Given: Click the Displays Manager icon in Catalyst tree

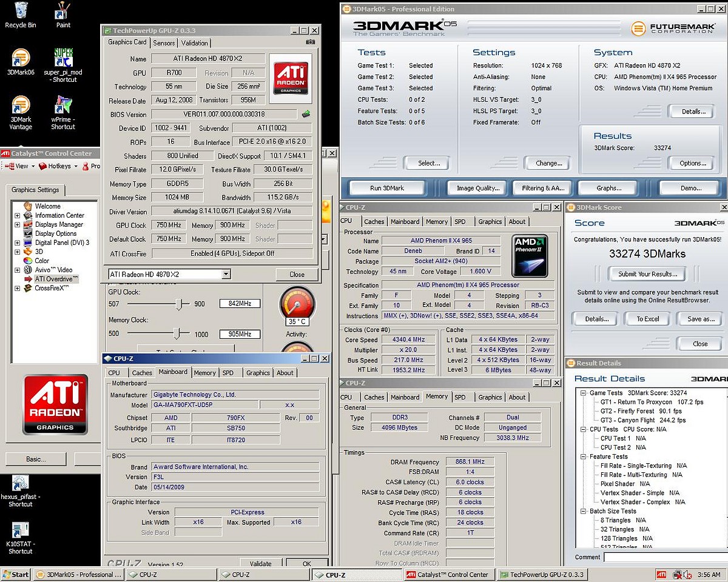Looking at the screenshot, I should pos(27,224).
